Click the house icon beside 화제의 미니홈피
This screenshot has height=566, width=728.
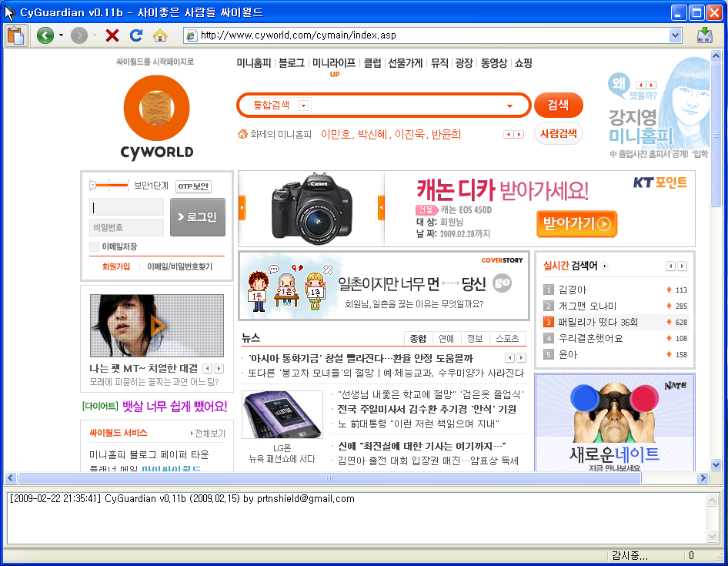tap(242, 134)
